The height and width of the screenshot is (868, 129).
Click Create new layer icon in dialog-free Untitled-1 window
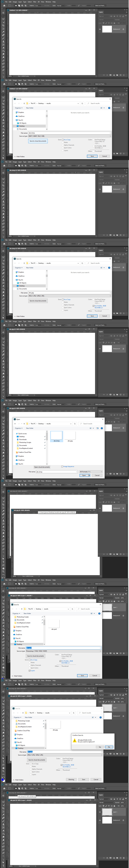(121, 75)
